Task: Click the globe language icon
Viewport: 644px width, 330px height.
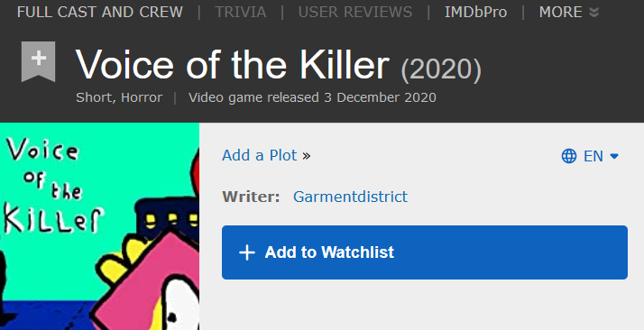Action: coord(569,156)
